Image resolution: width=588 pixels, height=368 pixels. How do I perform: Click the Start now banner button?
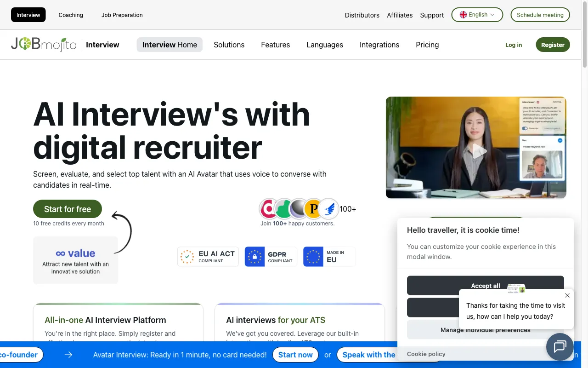(x=295, y=355)
